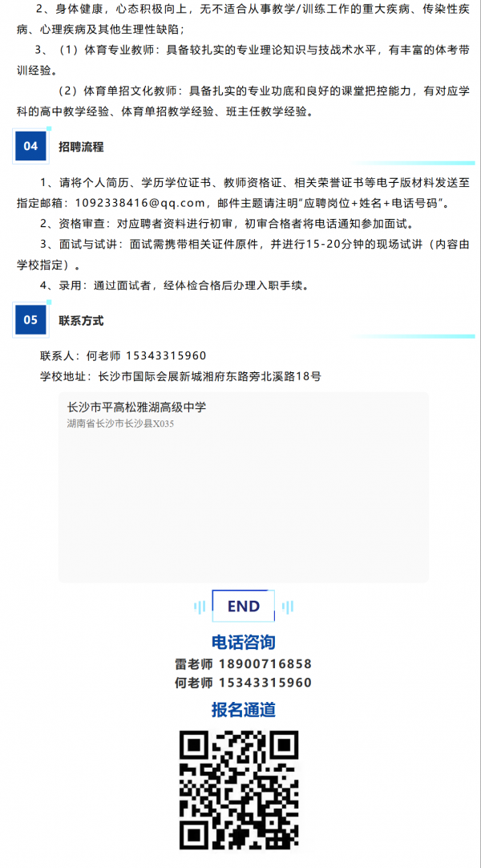Click 雷老师 phone number 18900716858

265,663
